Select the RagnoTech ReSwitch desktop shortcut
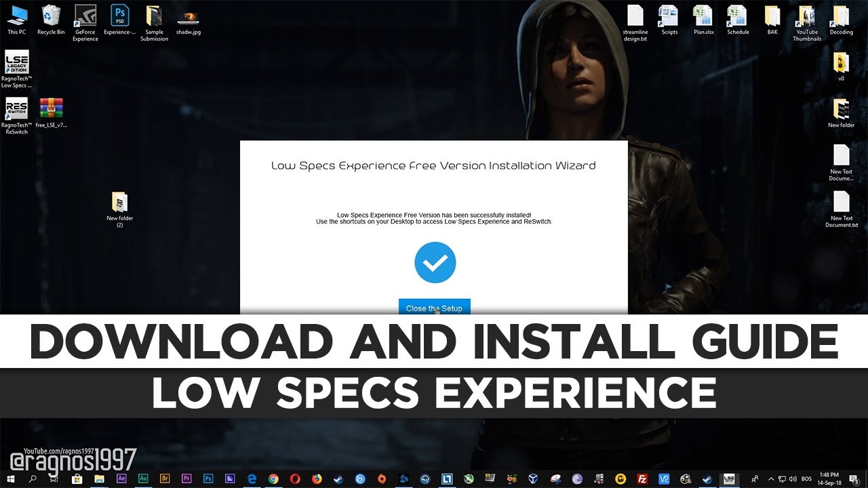Screen dimensions: 868x488 point(17,116)
